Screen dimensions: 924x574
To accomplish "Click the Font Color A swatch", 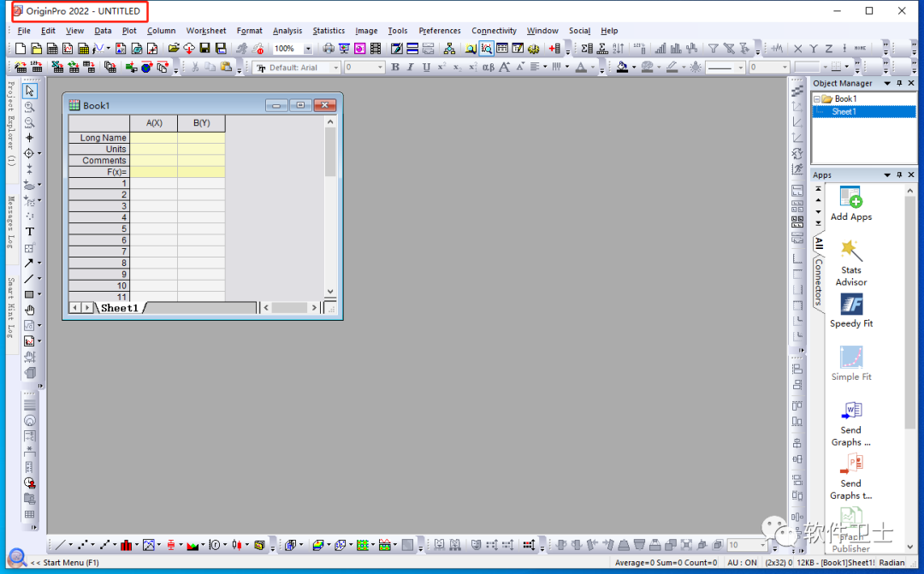I will click(x=581, y=68).
